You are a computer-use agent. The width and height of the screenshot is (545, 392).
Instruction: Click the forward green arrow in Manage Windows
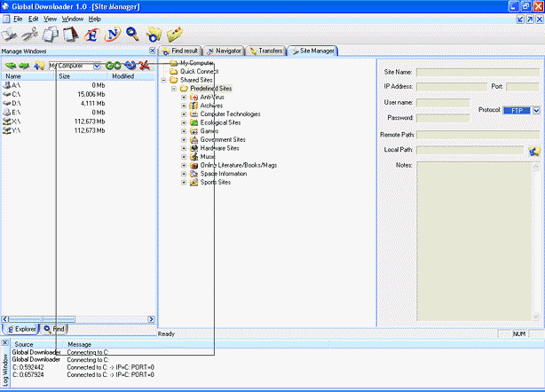pos(24,66)
